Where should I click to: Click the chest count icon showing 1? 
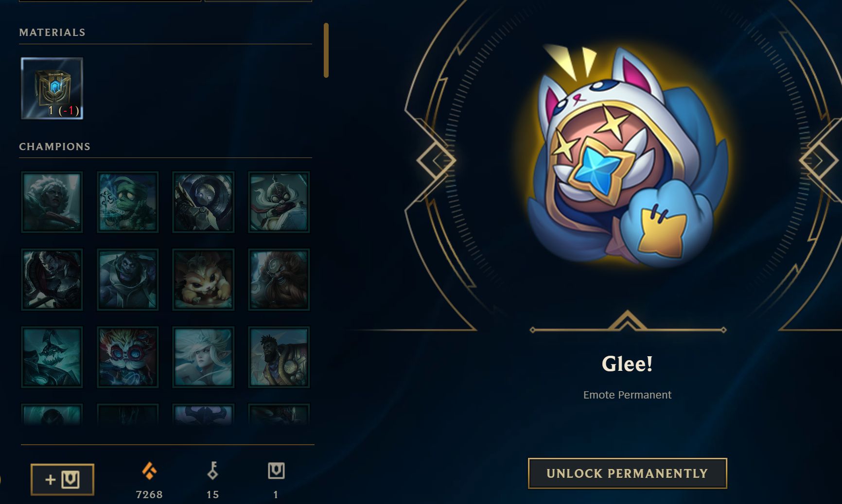276,470
